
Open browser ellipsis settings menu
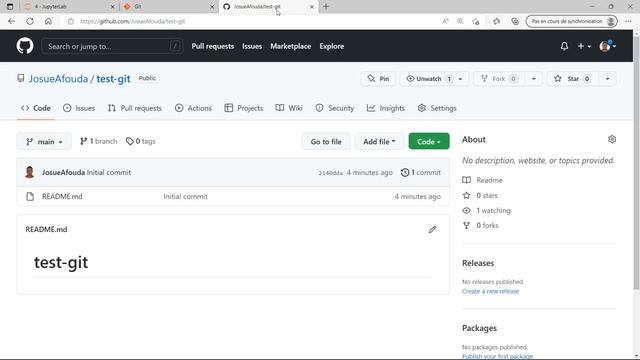pyautogui.click(x=628, y=21)
